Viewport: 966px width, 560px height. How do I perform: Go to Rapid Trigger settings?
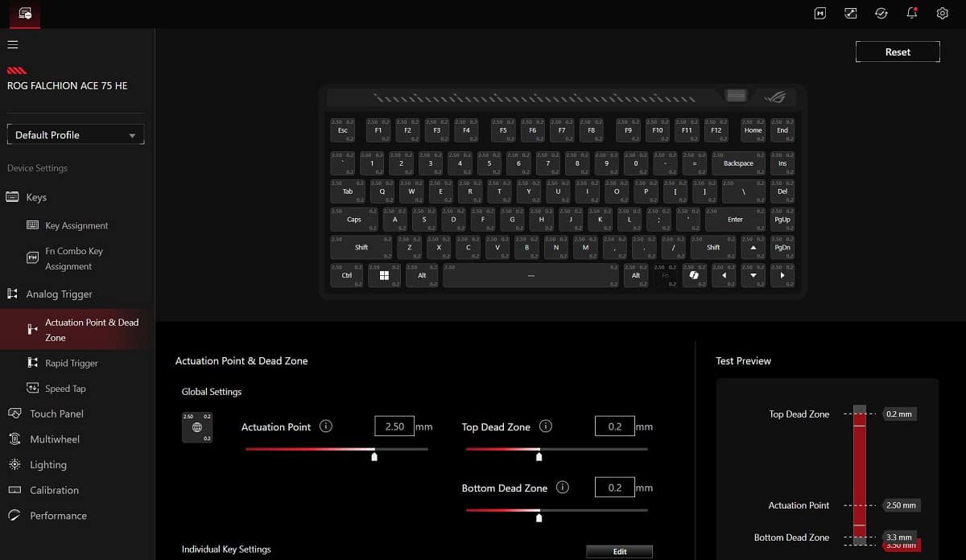pos(71,363)
